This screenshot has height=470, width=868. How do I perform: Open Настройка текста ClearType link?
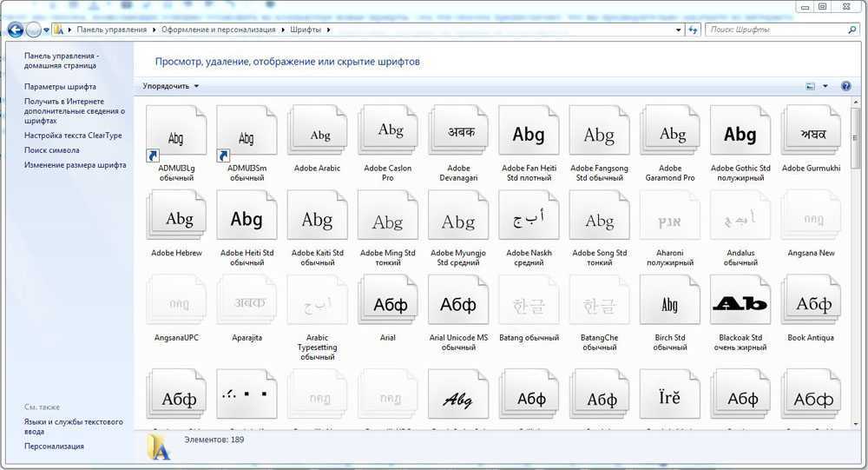click(x=73, y=136)
